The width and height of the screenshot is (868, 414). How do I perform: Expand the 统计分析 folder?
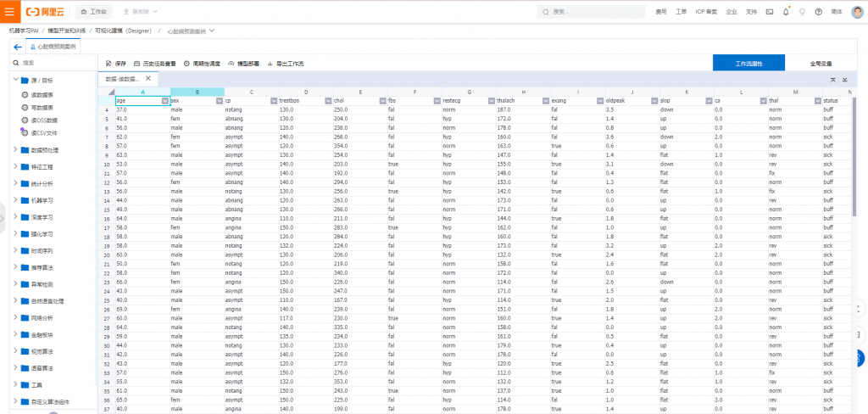[16, 183]
